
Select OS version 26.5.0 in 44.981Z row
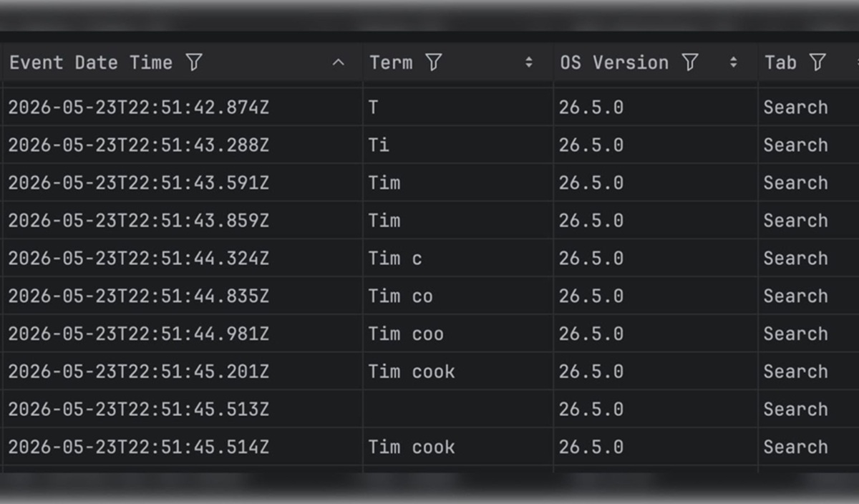(591, 334)
